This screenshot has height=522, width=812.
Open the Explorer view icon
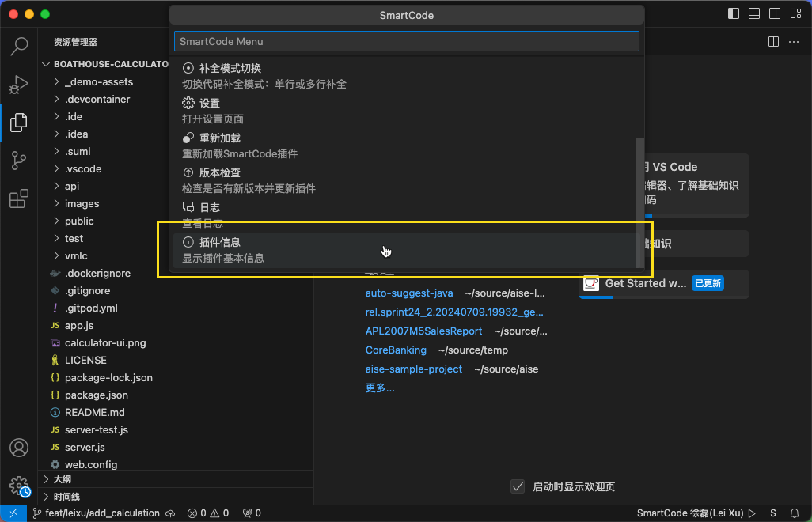click(x=19, y=123)
